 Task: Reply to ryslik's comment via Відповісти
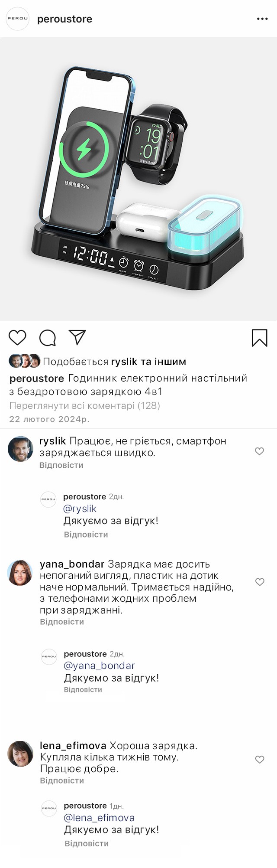click(x=61, y=465)
